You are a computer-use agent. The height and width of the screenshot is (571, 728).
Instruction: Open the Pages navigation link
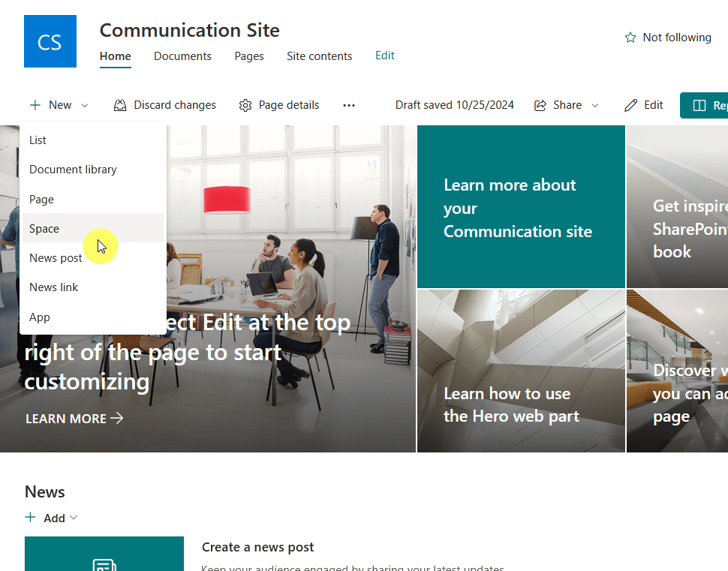[249, 56]
